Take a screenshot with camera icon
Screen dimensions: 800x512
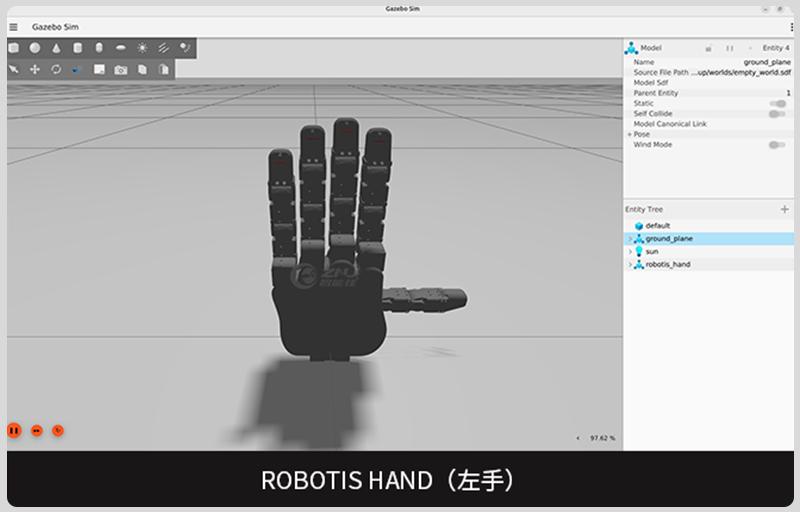tap(120, 69)
